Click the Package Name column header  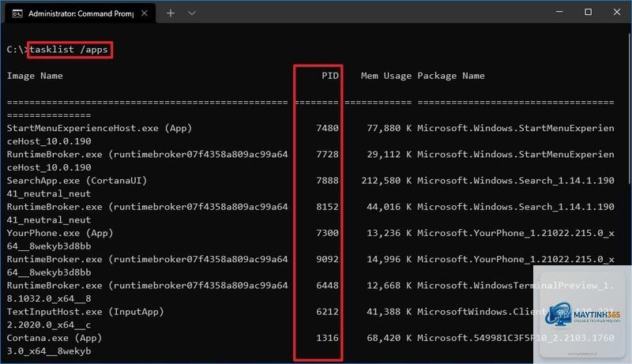(450, 76)
